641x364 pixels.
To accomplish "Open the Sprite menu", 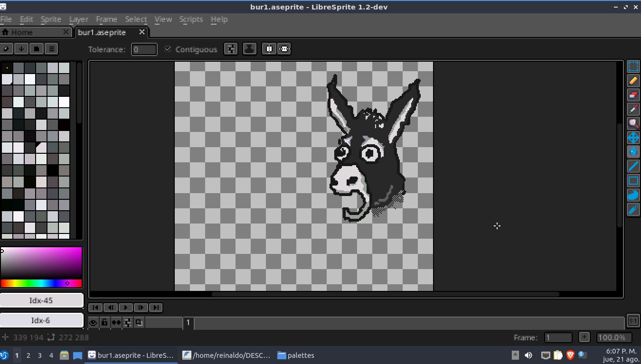I will 51,19.
